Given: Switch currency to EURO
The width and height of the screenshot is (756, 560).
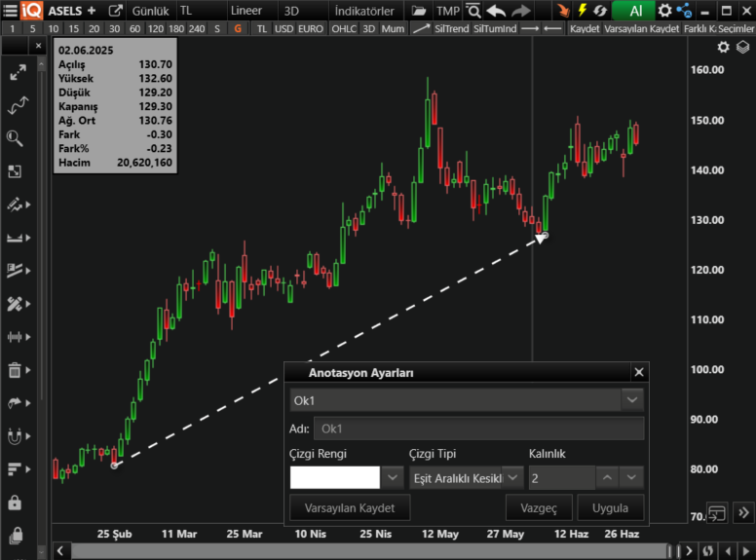Looking at the screenshot, I should click(311, 29).
